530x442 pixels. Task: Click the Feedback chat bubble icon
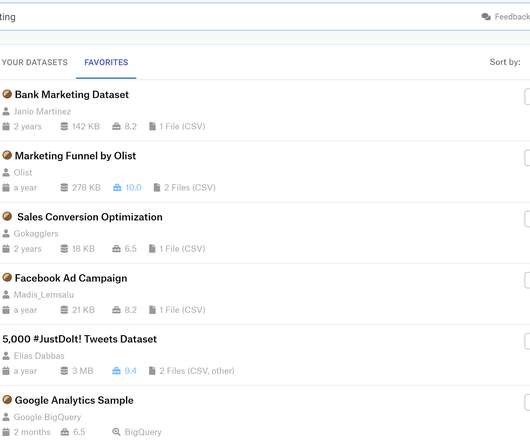(486, 17)
